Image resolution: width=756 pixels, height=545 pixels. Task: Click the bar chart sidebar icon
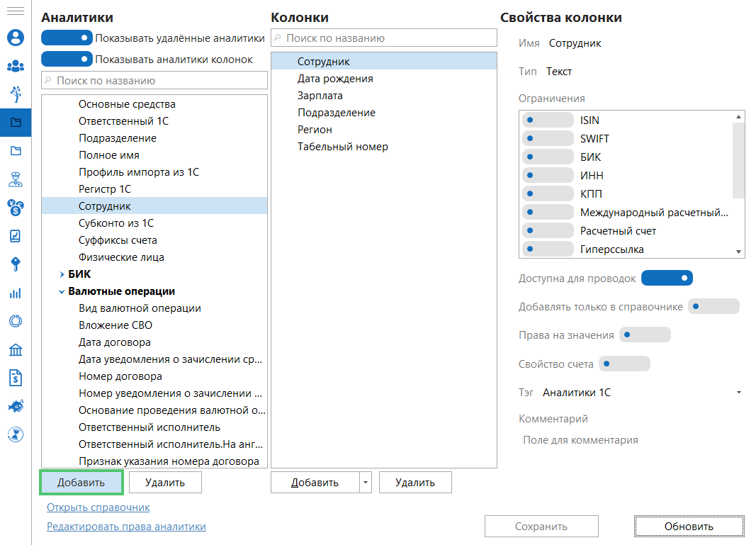point(15,293)
